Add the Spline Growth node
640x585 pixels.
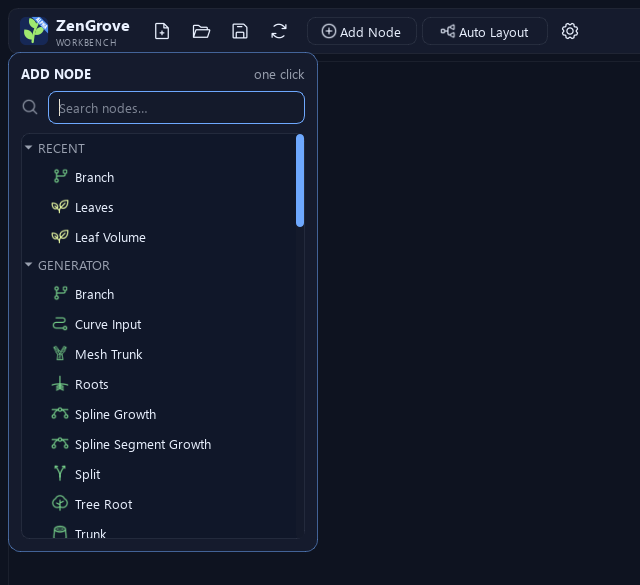point(116,414)
